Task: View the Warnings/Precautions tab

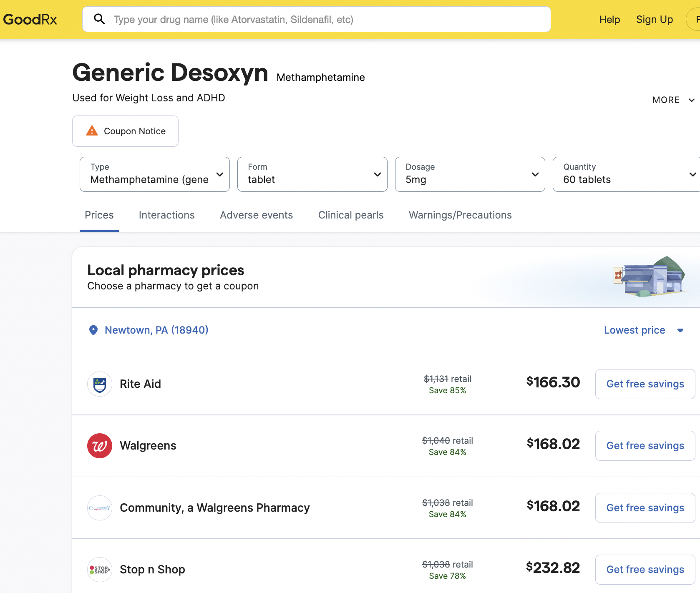Action: 460,215
